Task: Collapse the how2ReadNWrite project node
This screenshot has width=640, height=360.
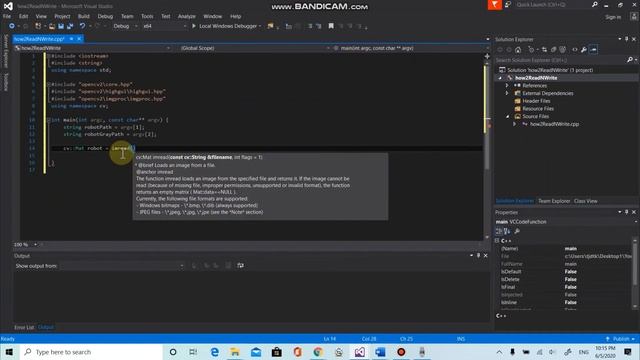Action: (500, 78)
